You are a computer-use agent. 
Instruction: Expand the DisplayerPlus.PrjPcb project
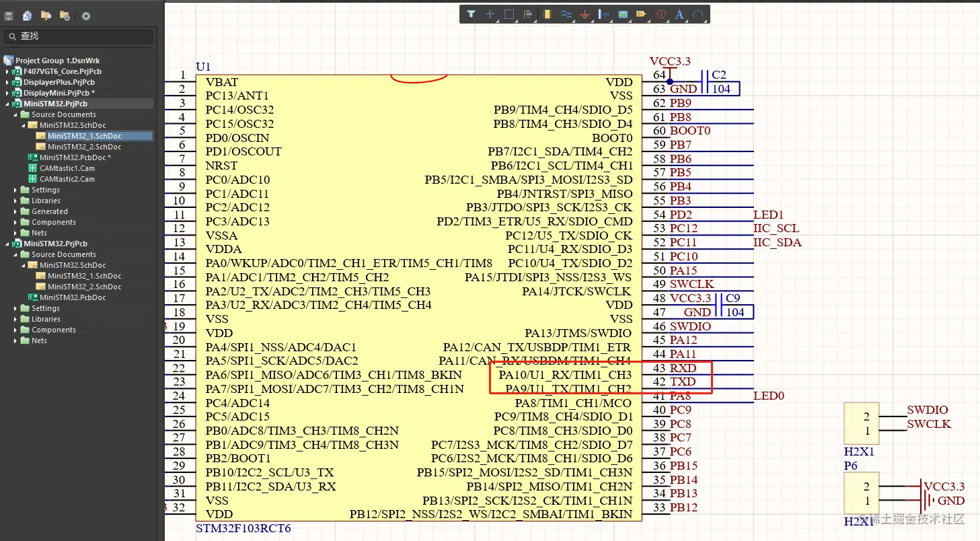tap(7, 82)
